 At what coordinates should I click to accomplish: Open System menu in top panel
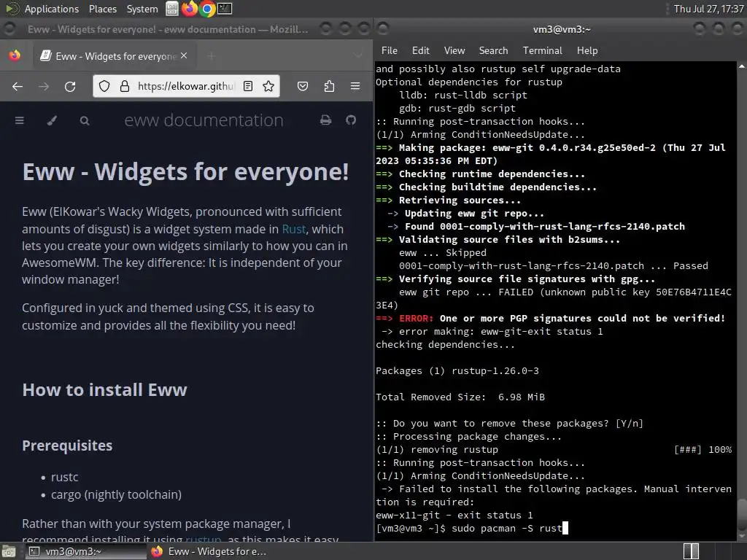pyautogui.click(x=142, y=9)
